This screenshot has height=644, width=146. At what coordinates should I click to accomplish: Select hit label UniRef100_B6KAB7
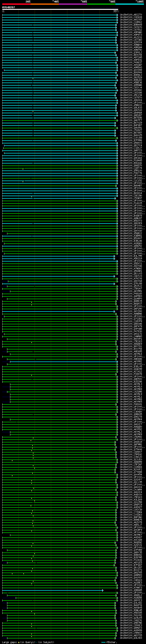[x=131, y=186]
